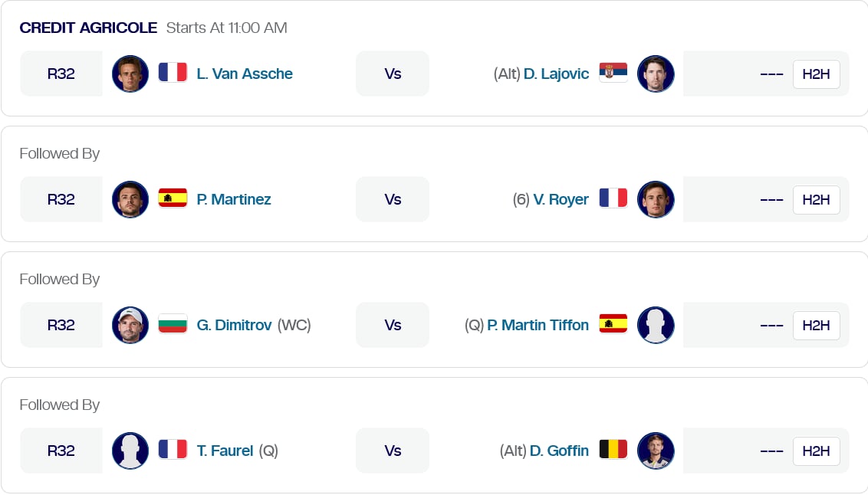This screenshot has width=868, height=495.
Task: Open H2H for Dimitrov vs Martin Tiffon
Action: coord(816,326)
